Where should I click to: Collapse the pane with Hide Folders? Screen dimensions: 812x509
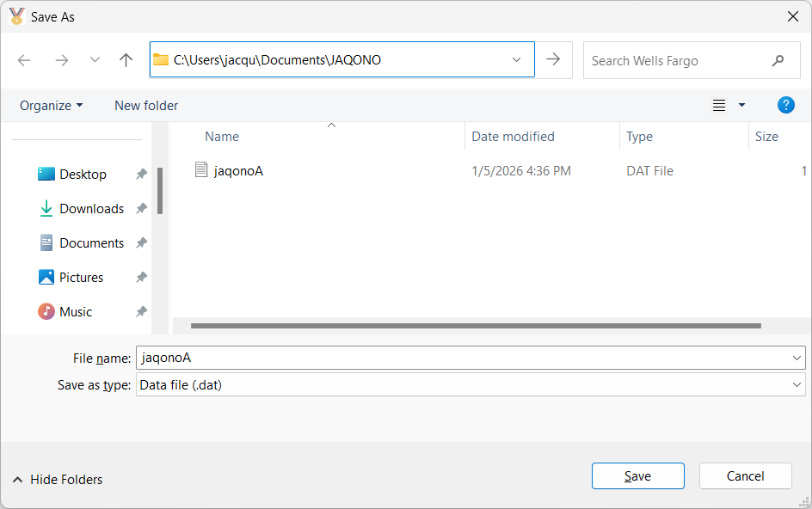click(x=58, y=480)
